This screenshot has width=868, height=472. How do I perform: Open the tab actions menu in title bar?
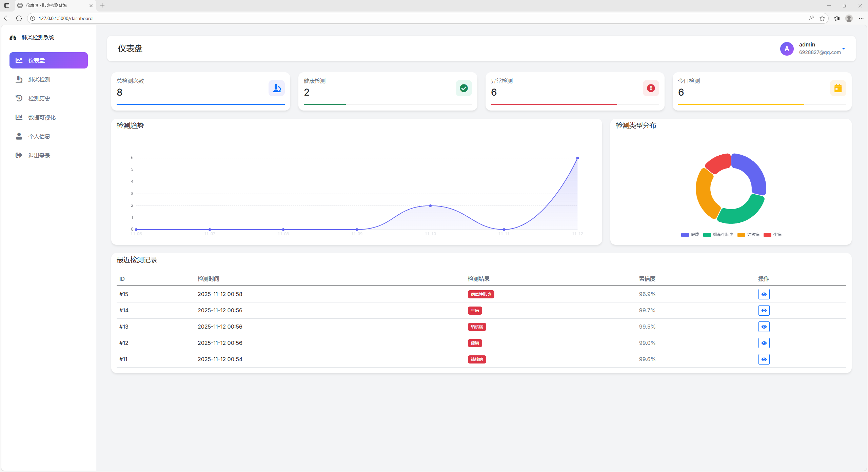(6, 5)
